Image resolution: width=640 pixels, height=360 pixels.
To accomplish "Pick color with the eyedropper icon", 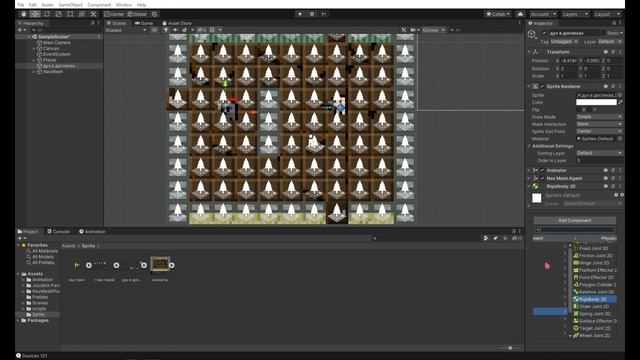I will tap(620, 102).
